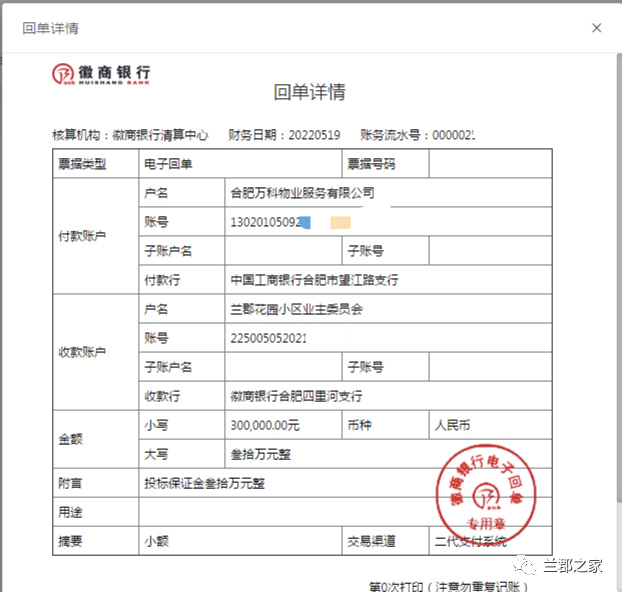This screenshot has width=622, height=592.
Task: Click the 交易渠道 label
Action: (x=371, y=541)
